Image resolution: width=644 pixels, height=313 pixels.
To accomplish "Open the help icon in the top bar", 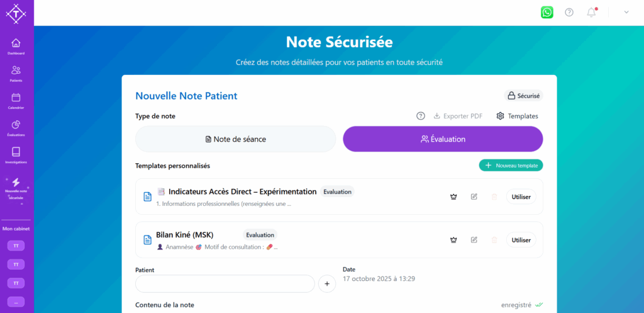I will (569, 12).
